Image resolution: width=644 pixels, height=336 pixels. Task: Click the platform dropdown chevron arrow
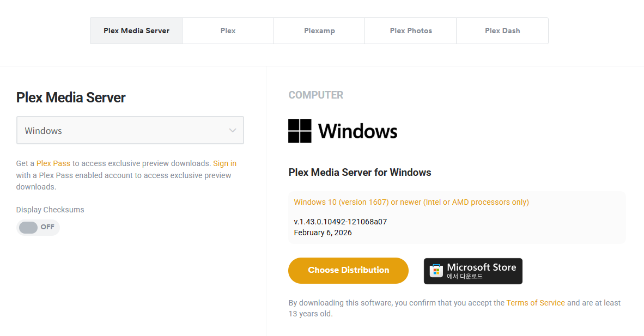233,131
